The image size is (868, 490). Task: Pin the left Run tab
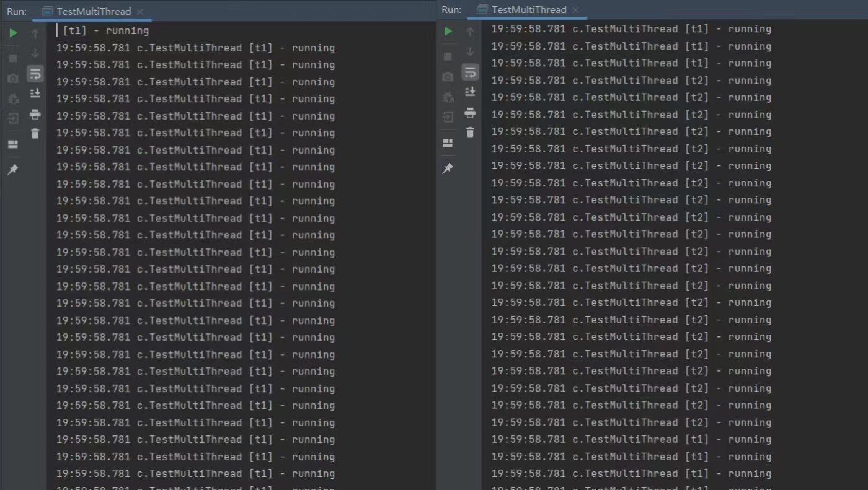tap(12, 169)
